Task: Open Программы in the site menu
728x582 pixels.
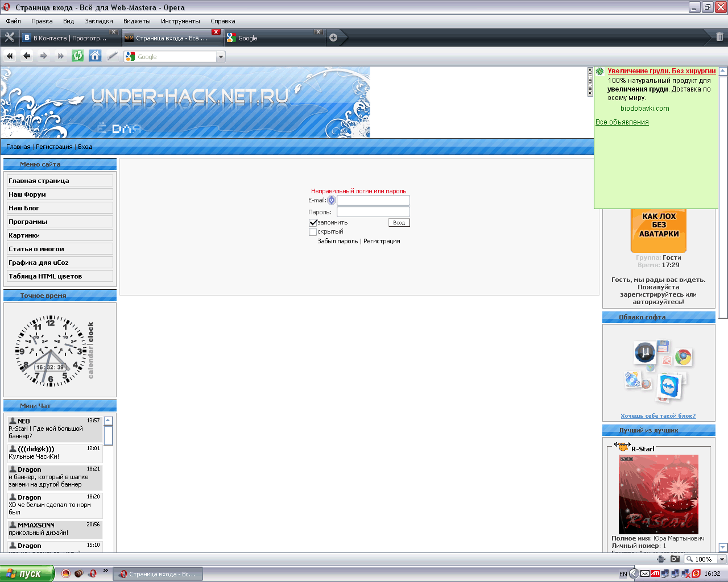Action: point(60,221)
